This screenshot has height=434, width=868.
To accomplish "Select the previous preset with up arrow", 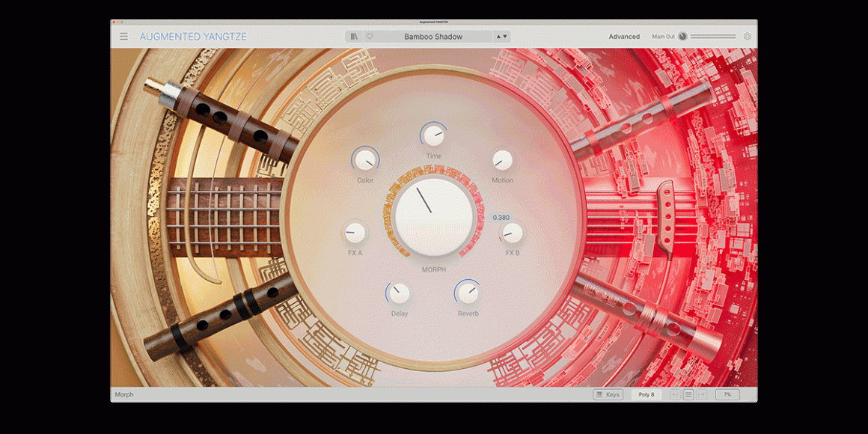I will click(498, 37).
